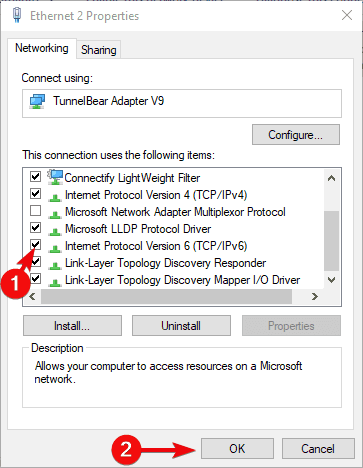Screen dimensions: 363x468
Task: Dismiss dialog with Cancel button
Action: point(318,449)
